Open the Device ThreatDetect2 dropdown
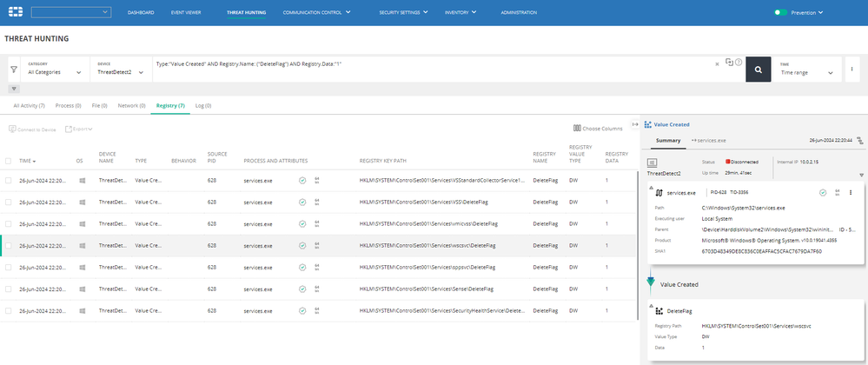The width and height of the screenshot is (868, 365). point(120,72)
